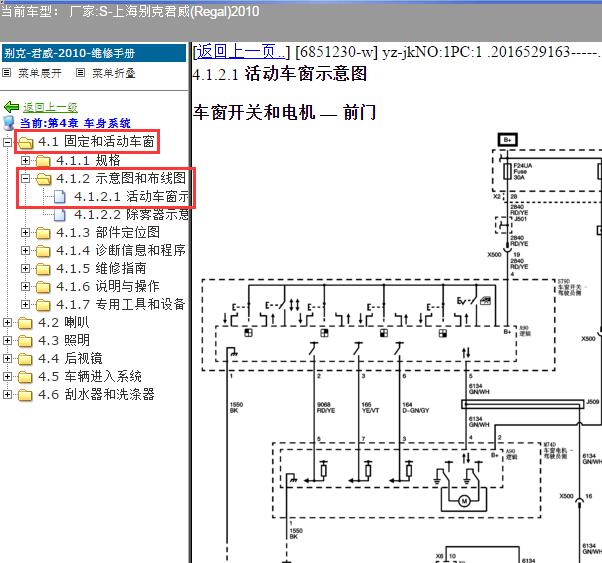Click the motor M symbol in diagram
This screenshot has width=602, height=563.
click(x=464, y=501)
